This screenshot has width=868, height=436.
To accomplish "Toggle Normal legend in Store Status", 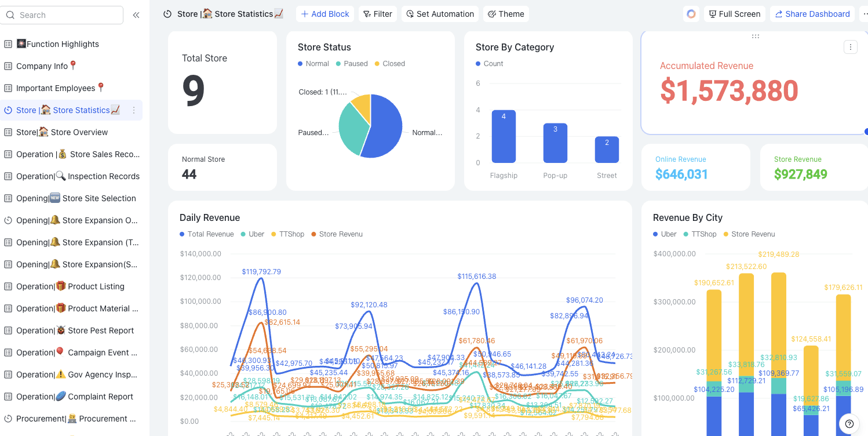I will click(x=313, y=64).
